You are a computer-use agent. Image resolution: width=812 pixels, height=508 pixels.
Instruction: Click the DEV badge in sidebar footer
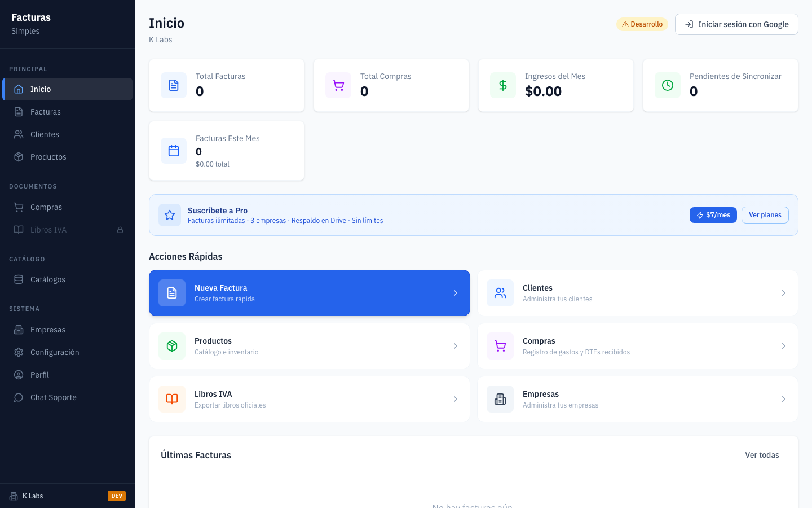pyautogui.click(x=117, y=496)
